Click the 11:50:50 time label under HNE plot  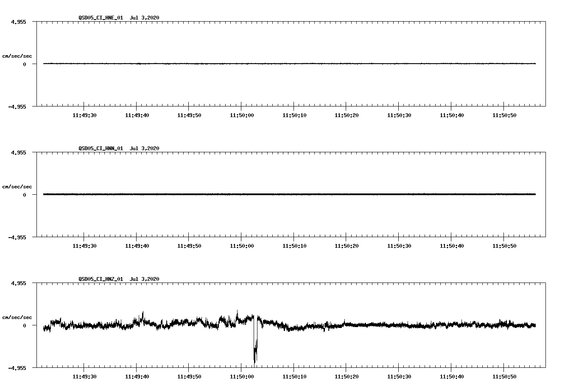[504, 115]
